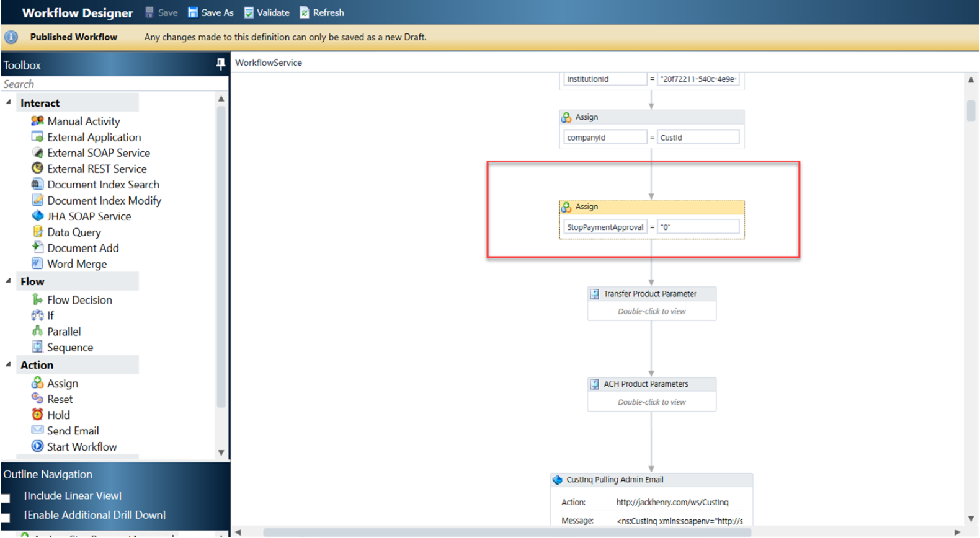Pin the Toolbox panel
The width and height of the screenshot is (980, 538).
click(x=221, y=64)
